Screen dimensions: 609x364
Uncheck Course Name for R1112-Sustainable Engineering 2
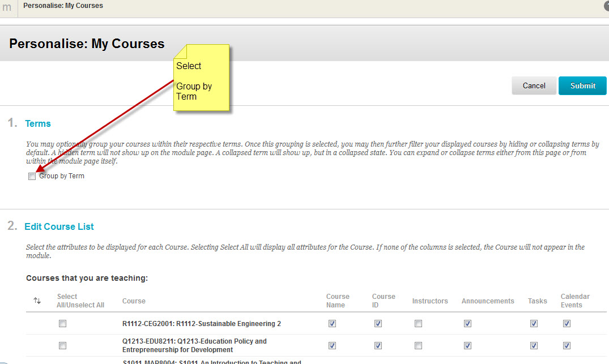[x=332, y=324]
